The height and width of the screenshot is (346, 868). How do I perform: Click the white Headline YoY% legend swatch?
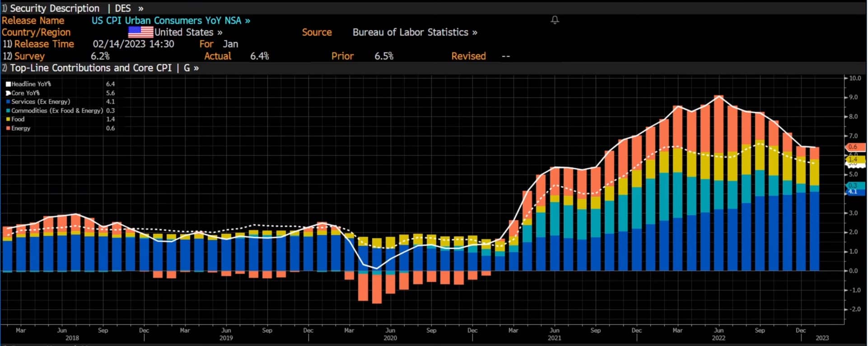pos(8,84)
